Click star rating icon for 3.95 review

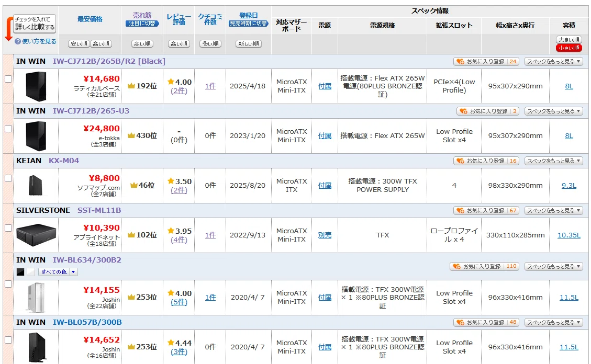pyautogui.click(x=171, y=231)
